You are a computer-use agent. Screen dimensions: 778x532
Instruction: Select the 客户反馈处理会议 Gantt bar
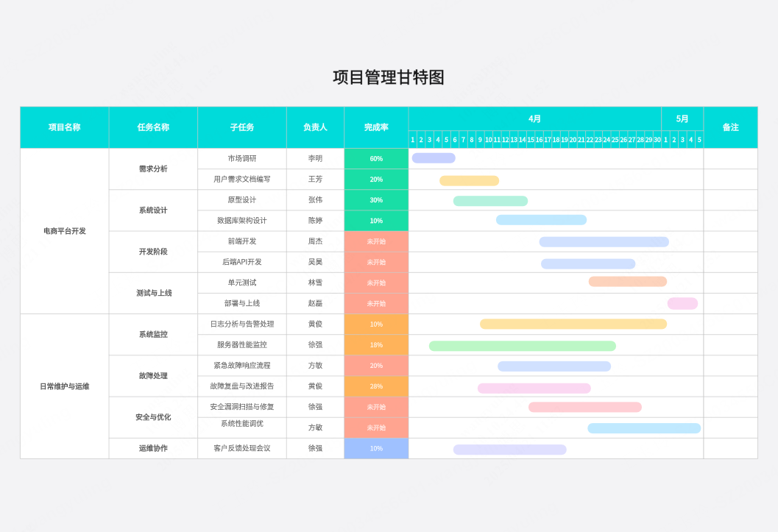click(509, 450)
